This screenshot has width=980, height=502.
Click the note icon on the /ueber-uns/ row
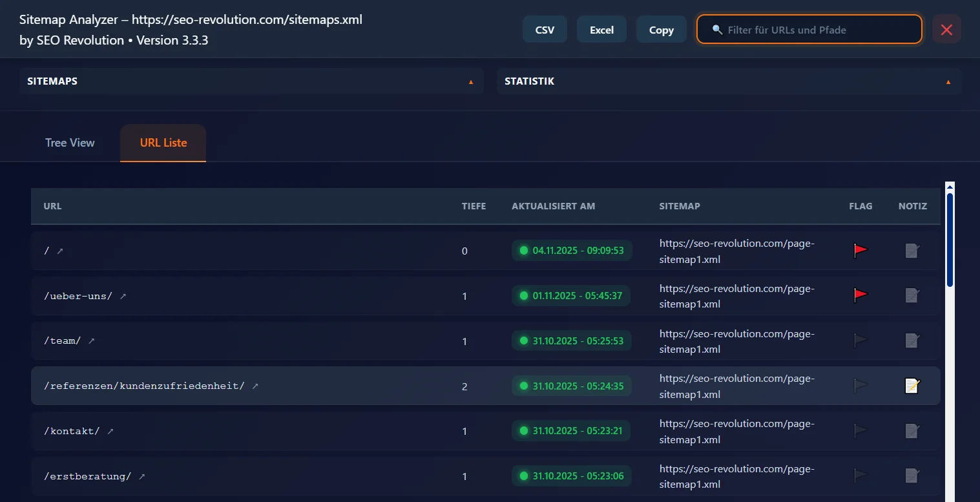pyautogui.click(x=912, y=296)
